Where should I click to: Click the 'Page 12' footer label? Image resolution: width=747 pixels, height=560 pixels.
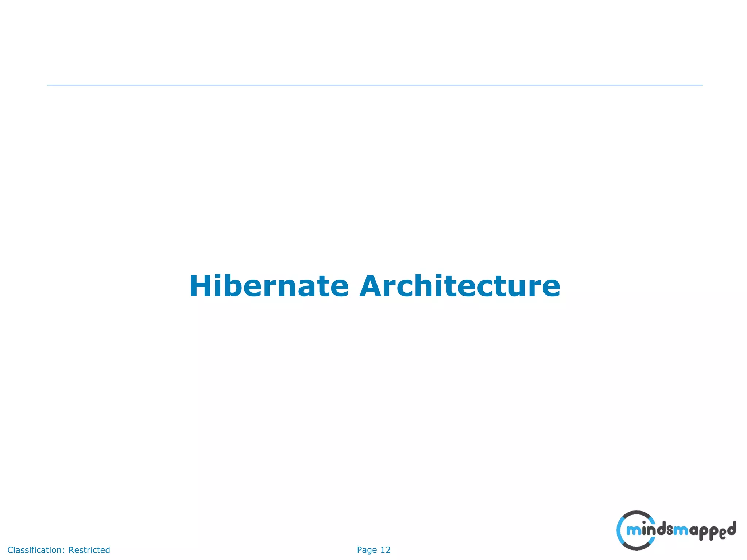click(373, 549)
